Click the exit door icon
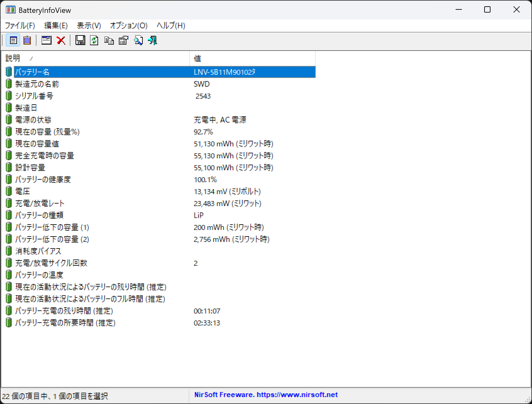 tap(153, 40)
